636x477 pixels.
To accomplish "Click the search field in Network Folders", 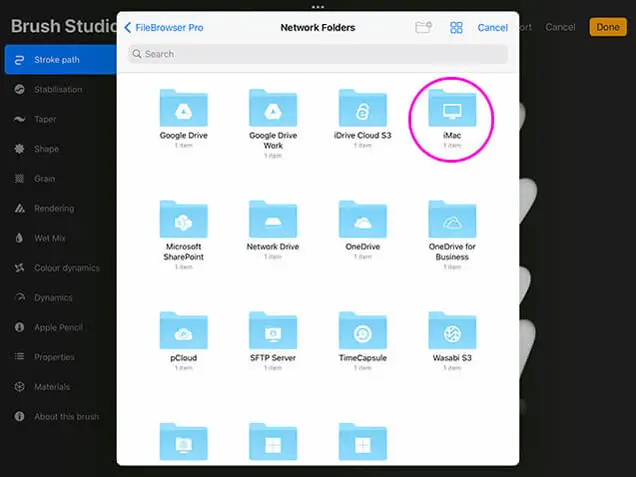I will click(x=318, y=54).
